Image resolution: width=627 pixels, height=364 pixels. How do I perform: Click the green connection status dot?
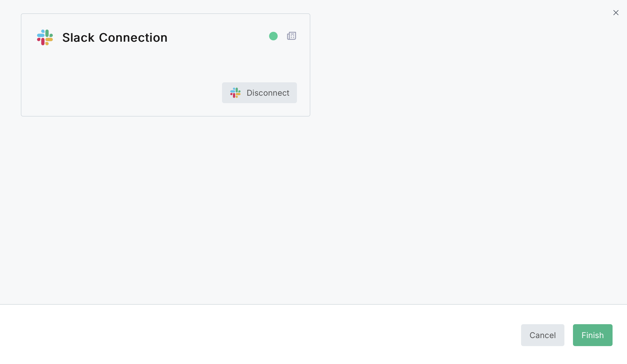coord(273,36)
